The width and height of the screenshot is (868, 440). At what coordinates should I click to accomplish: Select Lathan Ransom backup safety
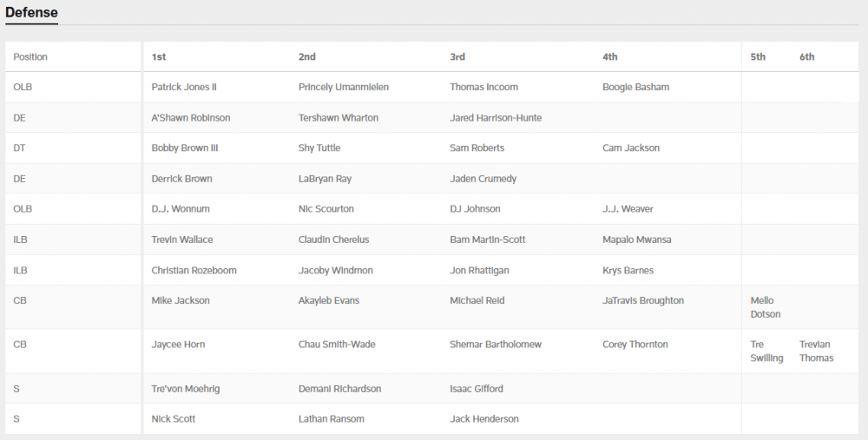pos(331,419)
